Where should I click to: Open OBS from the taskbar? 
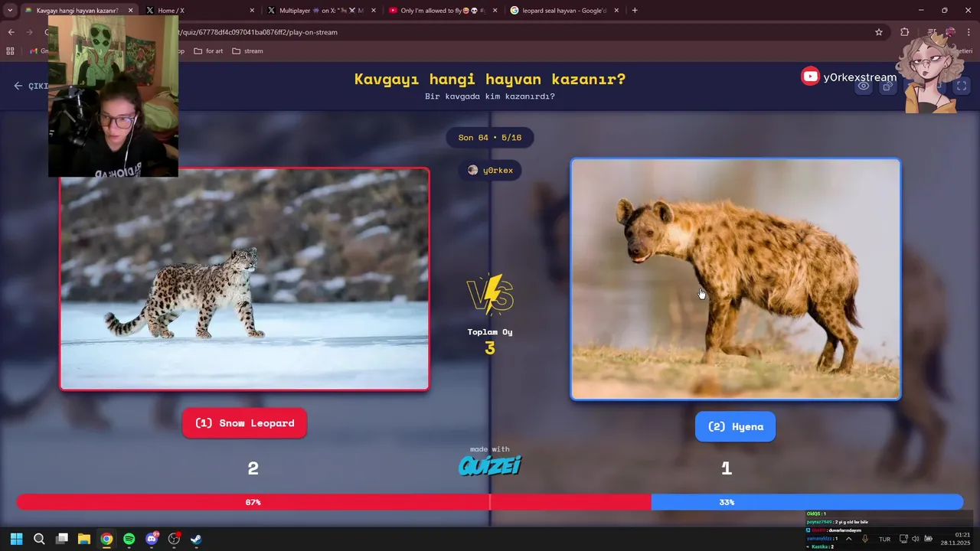[174, 539]
